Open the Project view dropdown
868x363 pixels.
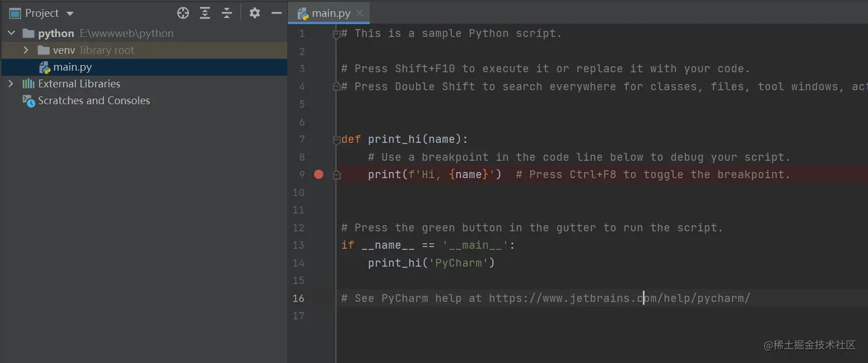tap(70, 13)
